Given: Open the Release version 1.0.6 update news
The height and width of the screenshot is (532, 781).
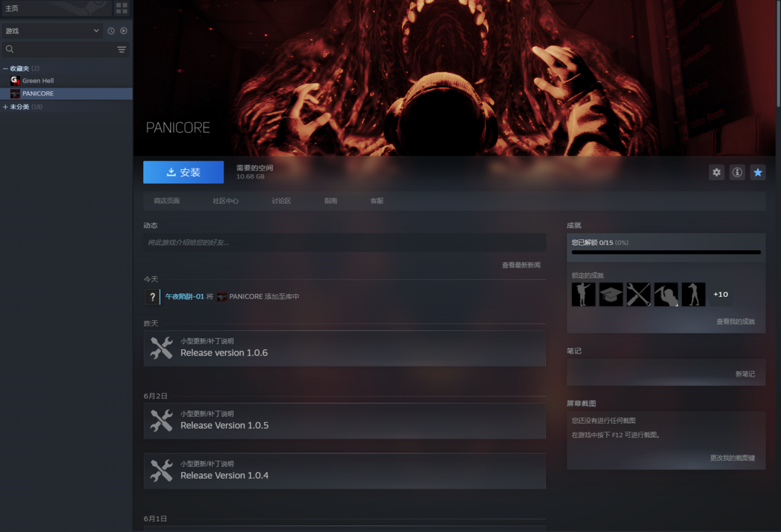Looking at the screenshot, I should [x=344, y=348].
